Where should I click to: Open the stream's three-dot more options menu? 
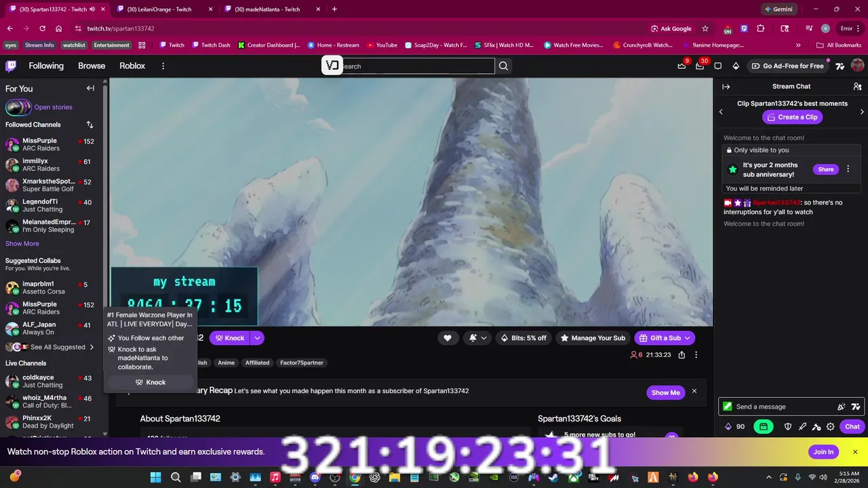click(696, 354)
